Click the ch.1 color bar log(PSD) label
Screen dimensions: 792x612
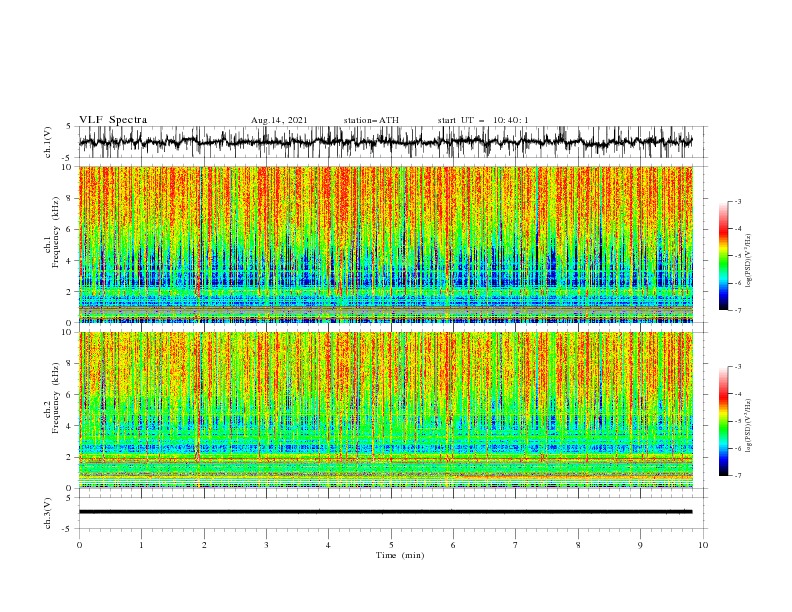749,261
